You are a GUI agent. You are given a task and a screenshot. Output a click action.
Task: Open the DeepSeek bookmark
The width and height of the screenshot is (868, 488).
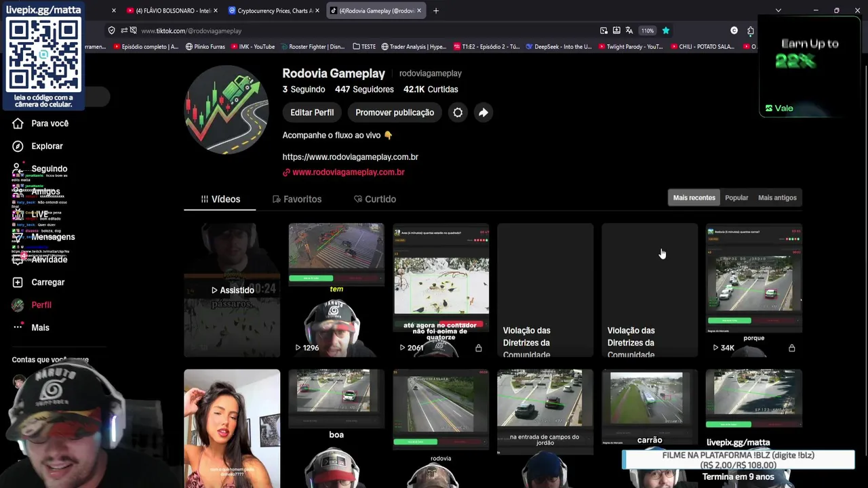pyautogui.click(x=559, y=47)
